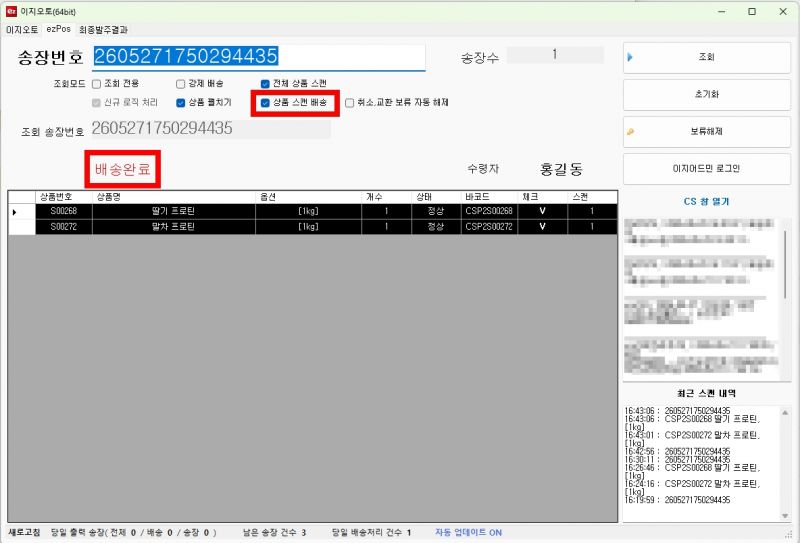Click the key icon on 보류해제 button
The width and height of the screenshot is (800, 543).
pyautogui.click(x=631, y=132)
